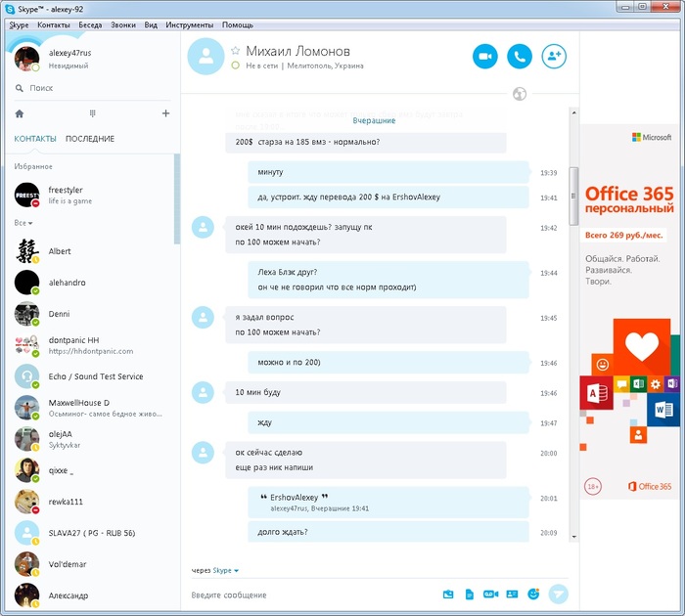Image resolution: width=685 pixels, height=616 pixels.
Task: Select the Александр contact
Action: tap(90, 595)
